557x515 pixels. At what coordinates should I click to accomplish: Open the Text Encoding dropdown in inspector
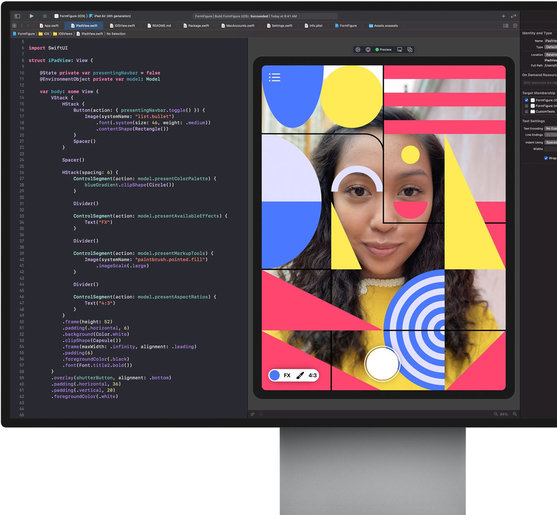(x=551, y=129)
